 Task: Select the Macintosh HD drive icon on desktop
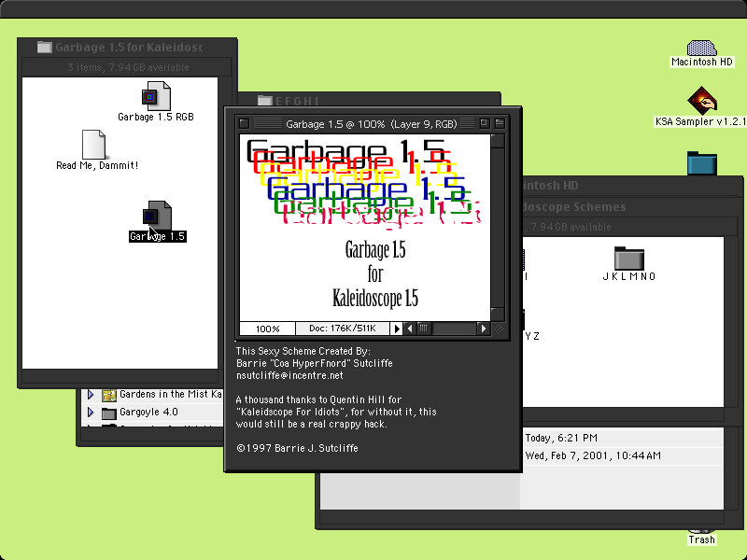[702, 49]
